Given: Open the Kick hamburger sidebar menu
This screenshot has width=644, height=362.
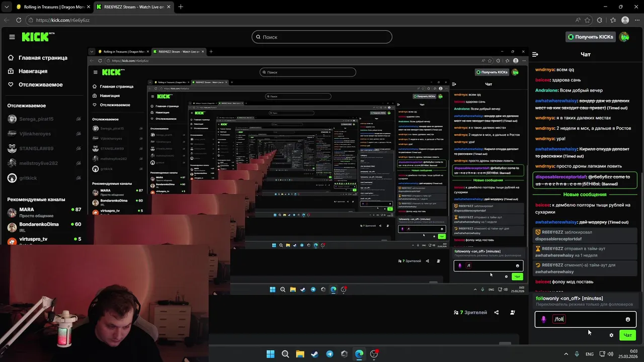Looking at the screenshot, I should (x=12, y=37).
